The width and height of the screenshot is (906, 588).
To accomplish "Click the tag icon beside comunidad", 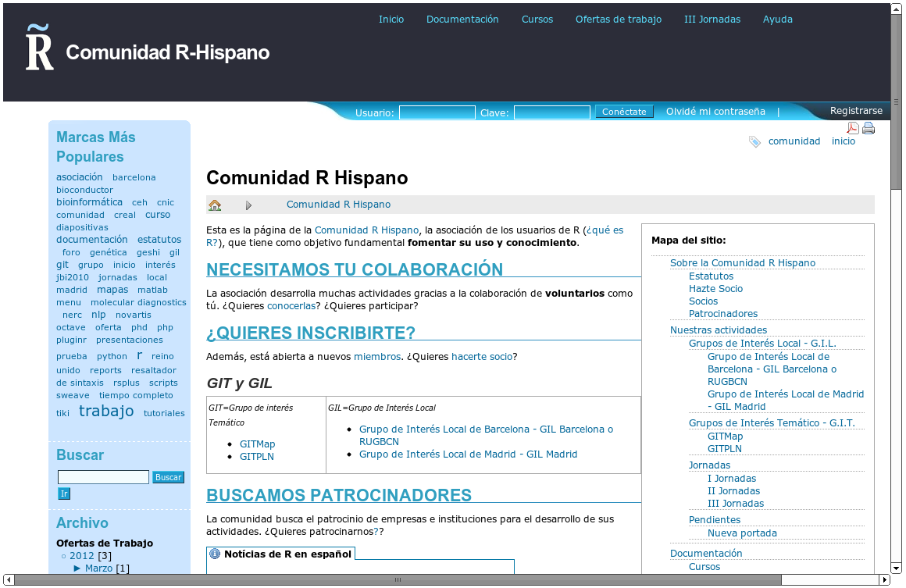I will 754,141.
